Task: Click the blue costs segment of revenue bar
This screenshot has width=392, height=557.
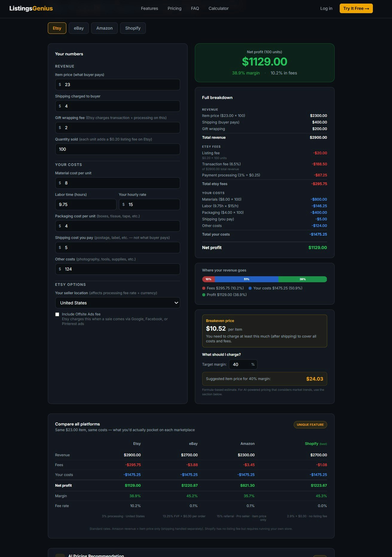Action: coord(247,279)
